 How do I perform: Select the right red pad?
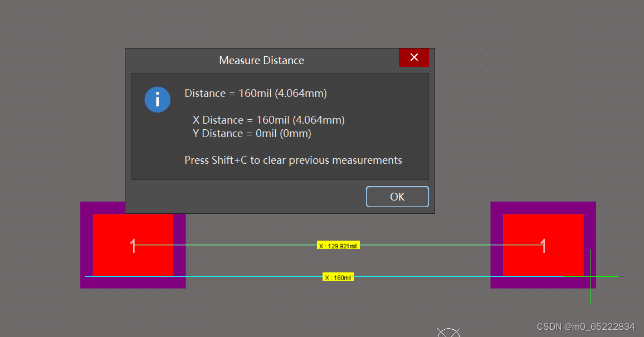(543, 245)
